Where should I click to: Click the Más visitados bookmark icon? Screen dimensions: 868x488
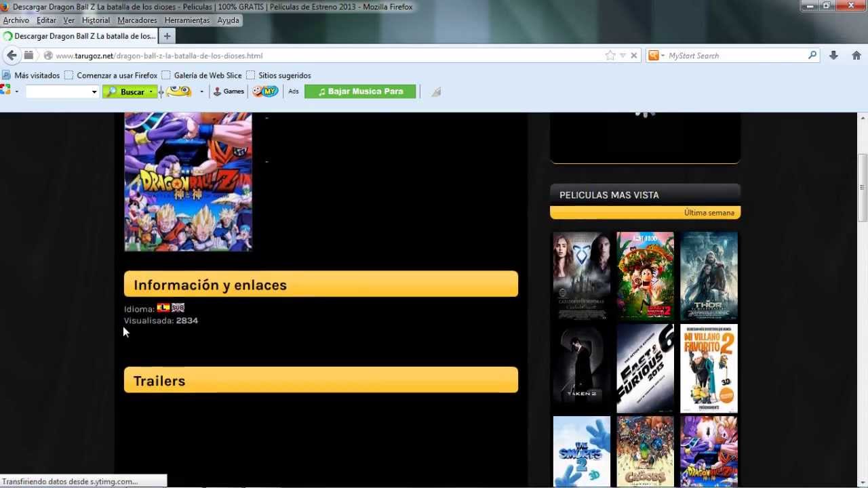pos(7,75)
